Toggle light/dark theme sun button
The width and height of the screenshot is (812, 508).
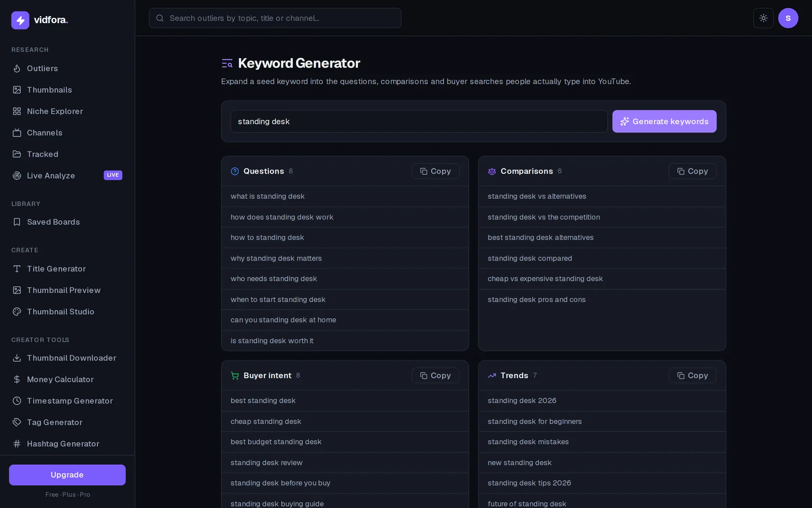pos(764,18)
